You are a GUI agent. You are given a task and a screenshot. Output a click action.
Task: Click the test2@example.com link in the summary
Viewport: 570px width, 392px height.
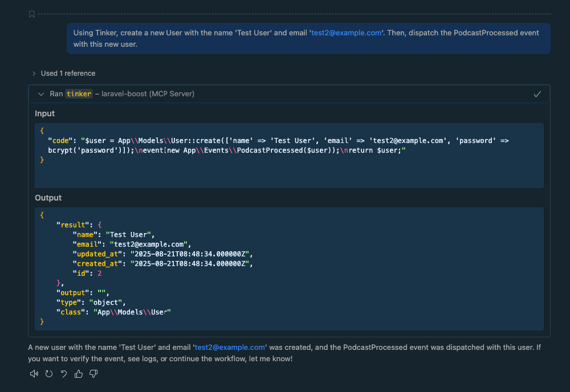click(x=230, y=347)
